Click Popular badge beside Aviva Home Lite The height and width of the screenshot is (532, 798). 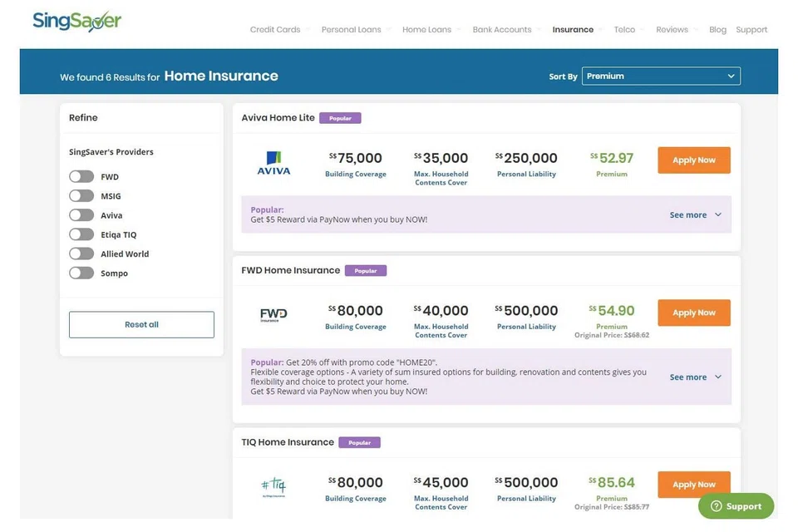[340, 118]
